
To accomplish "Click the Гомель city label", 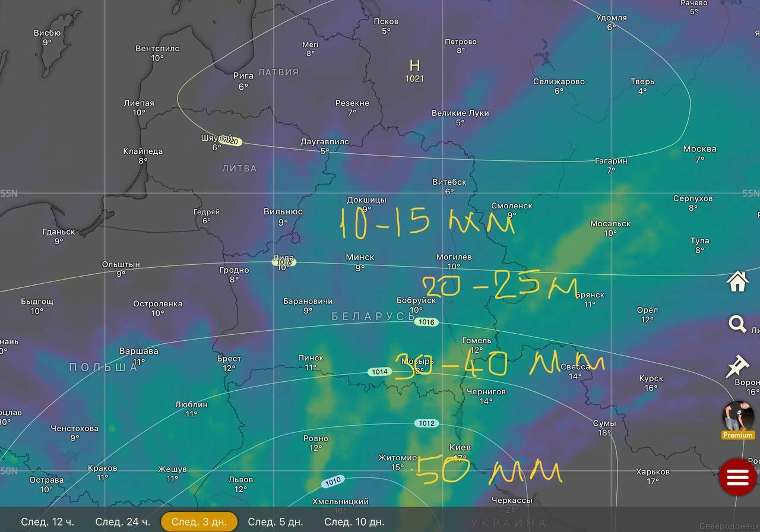I will [477, 340].
